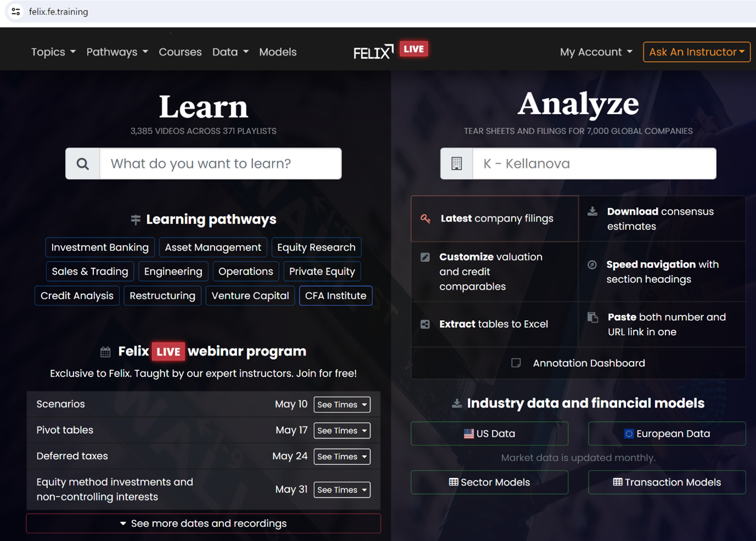Click the Extract tables to Excel icon

click(425, 324)
